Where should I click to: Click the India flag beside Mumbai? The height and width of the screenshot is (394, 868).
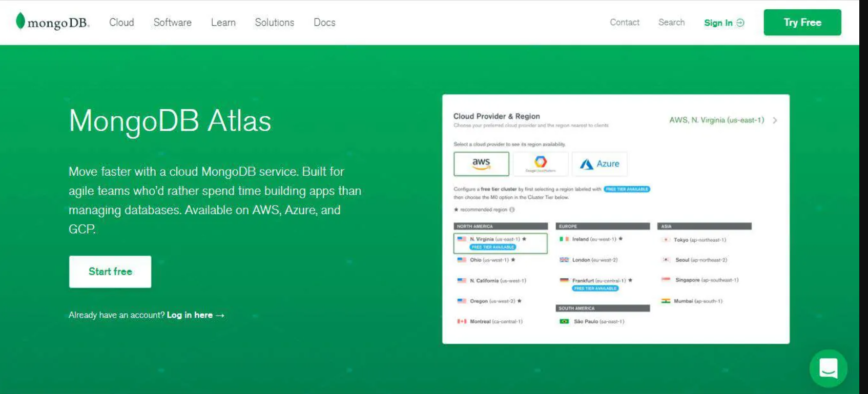click(666, 301)
